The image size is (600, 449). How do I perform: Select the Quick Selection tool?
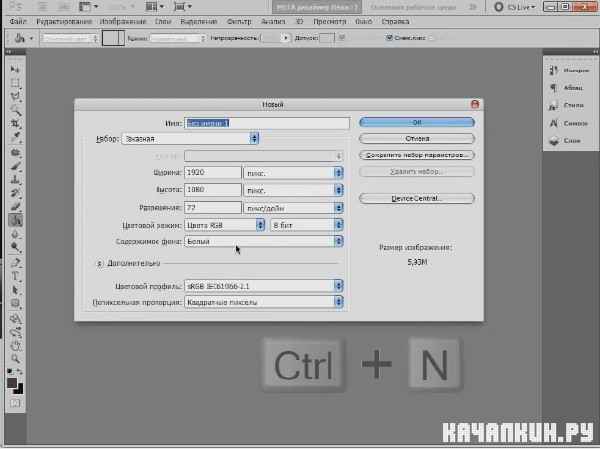pos(15,111)
